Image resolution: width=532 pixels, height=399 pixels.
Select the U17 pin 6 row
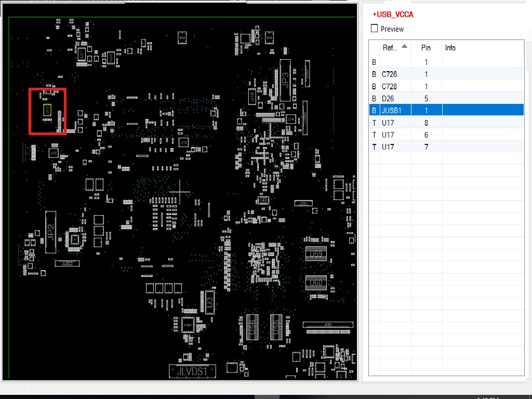tap(446, 135)
